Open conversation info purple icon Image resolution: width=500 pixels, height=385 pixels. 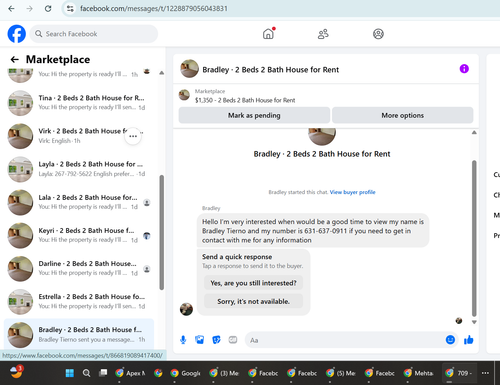click(464, 69)
